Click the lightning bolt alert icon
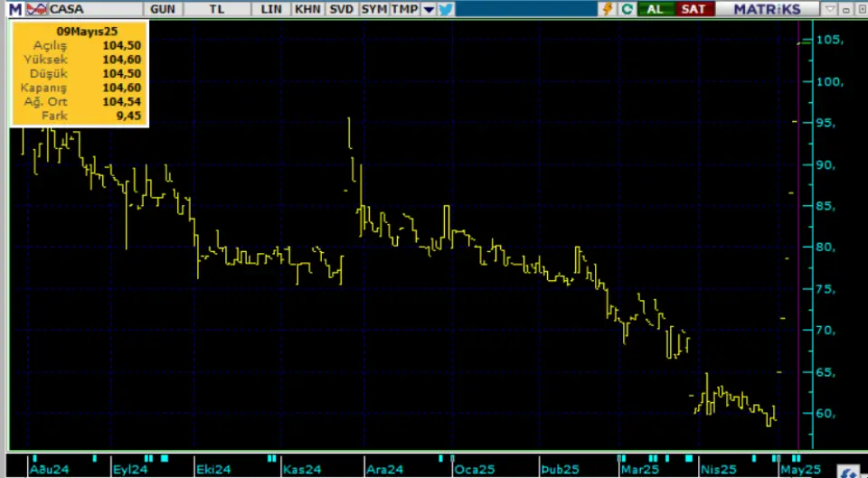This screenshot has height=478, width=868. pos(608,9)
